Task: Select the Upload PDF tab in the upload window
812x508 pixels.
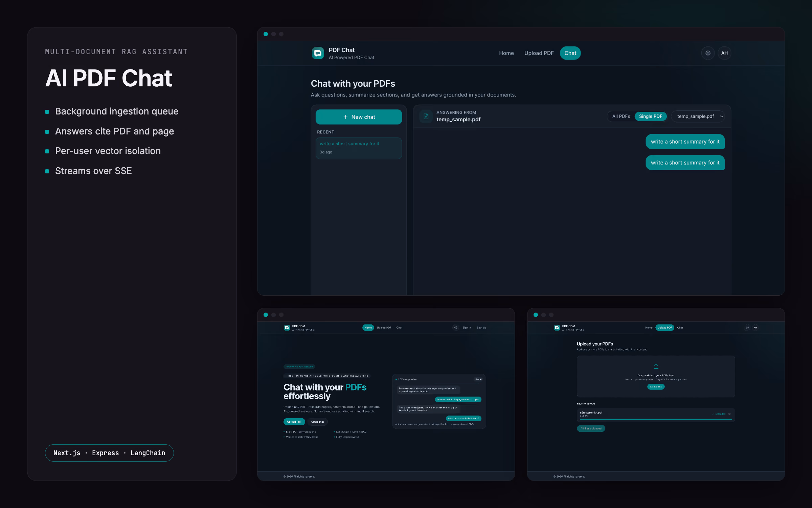Action: click(x=665, y=327)
